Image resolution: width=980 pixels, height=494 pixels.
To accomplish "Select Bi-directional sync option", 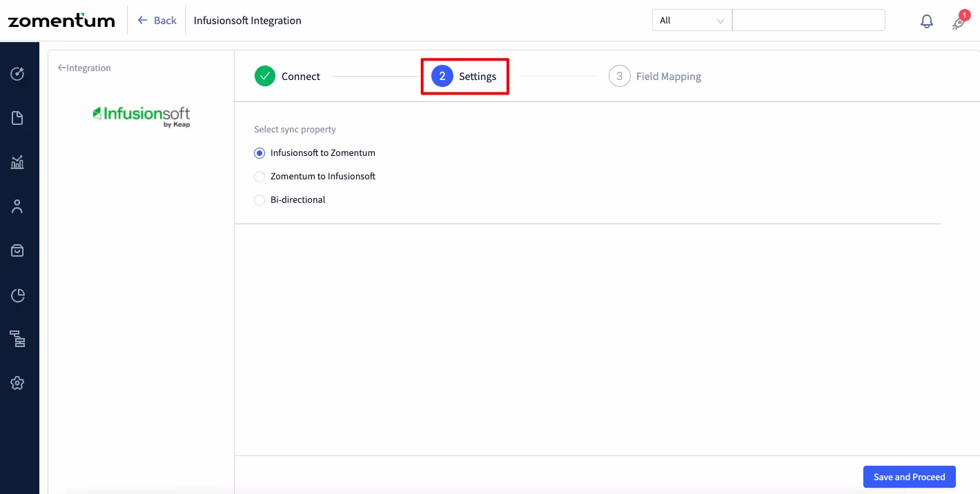I will coord(290,200).
